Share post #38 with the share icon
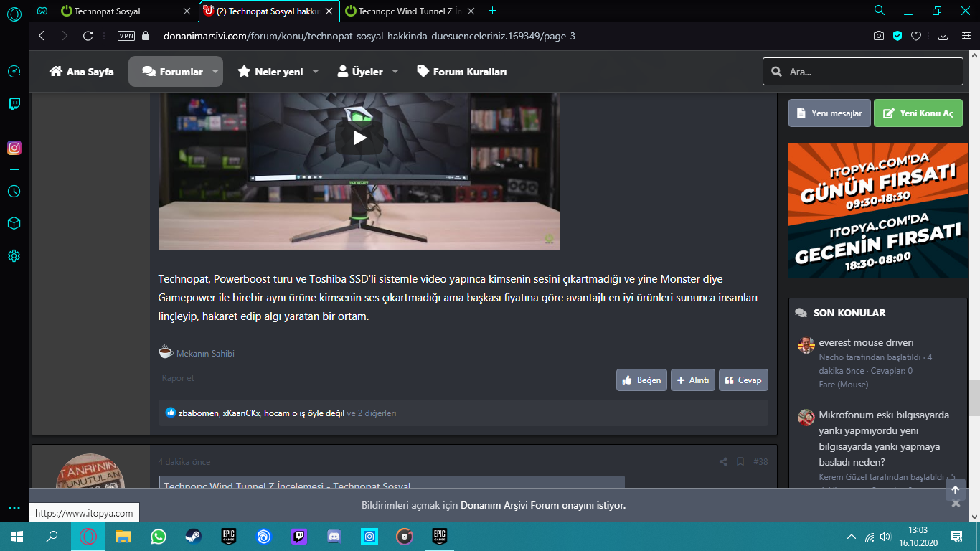 click(x=723, y=462)
